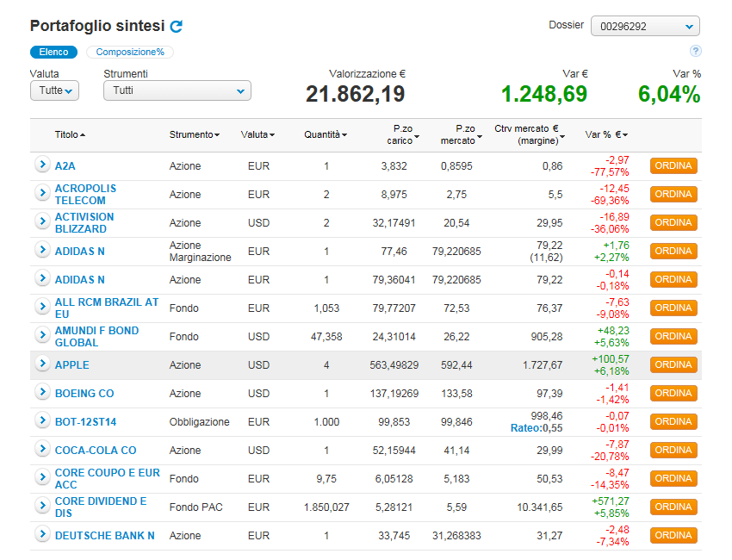The image size is (732, 560).
Task: Sort table by Ctrv mercato € (margine) column
Action: click(x=530, y=134)
